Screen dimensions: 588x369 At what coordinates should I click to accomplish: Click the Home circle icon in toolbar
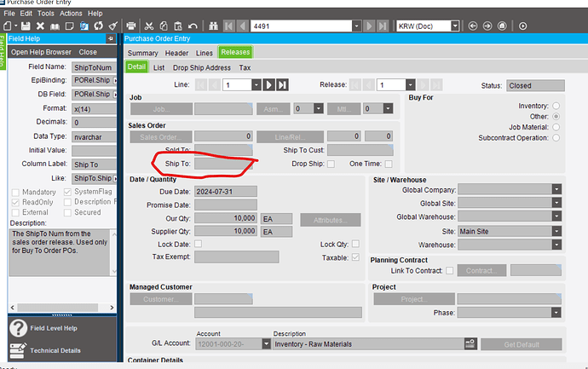coord(502,26)
